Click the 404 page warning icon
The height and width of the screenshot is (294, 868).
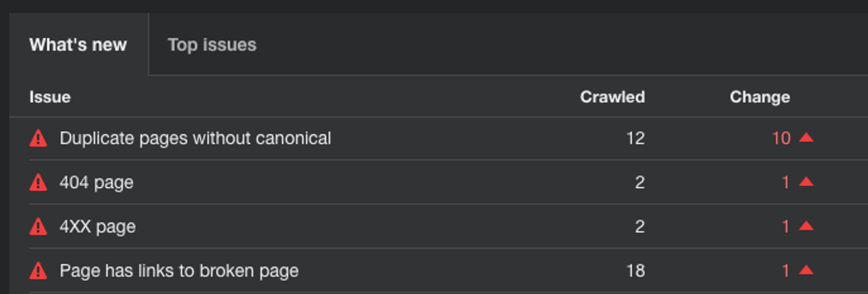(38, 183)
